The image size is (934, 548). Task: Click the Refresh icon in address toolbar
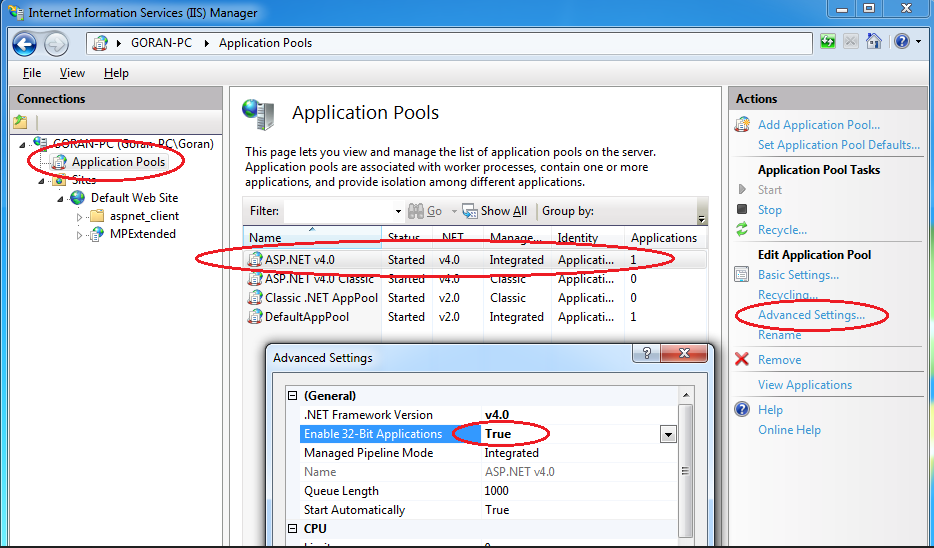click(828, 42)
